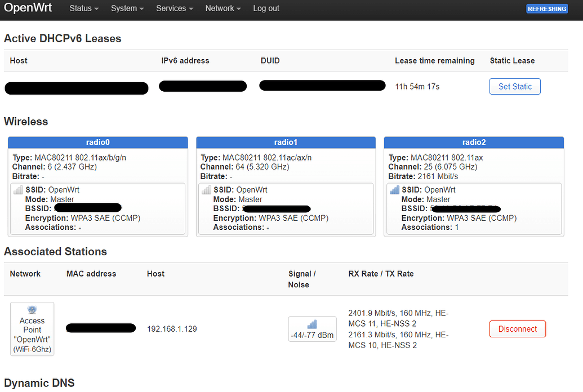Click the signal bars beside radio1 SSID OpenWrt
583x392 pixels.
[x=206, y=190]
